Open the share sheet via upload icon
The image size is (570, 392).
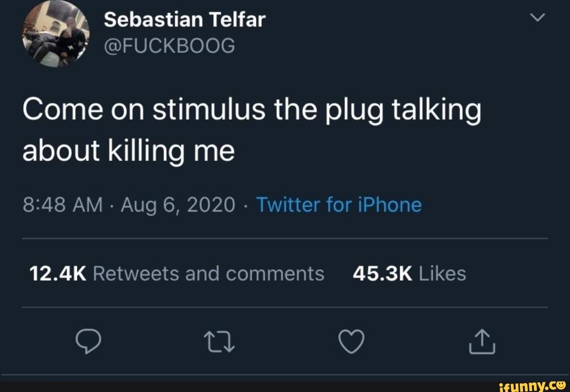point(481,341)
